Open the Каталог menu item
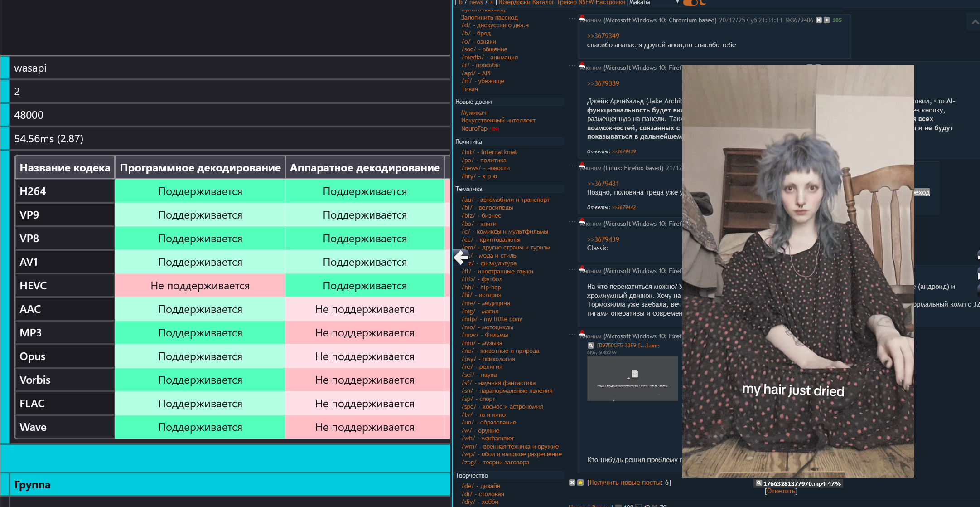 coord(543,3)
